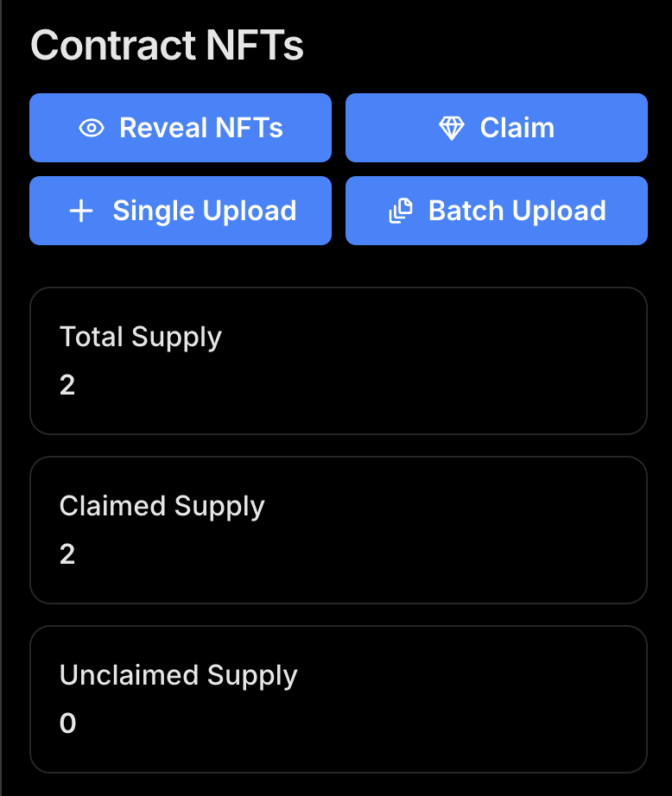
Task: Click the Unclaimed Supply label
Action: point(178,675)
